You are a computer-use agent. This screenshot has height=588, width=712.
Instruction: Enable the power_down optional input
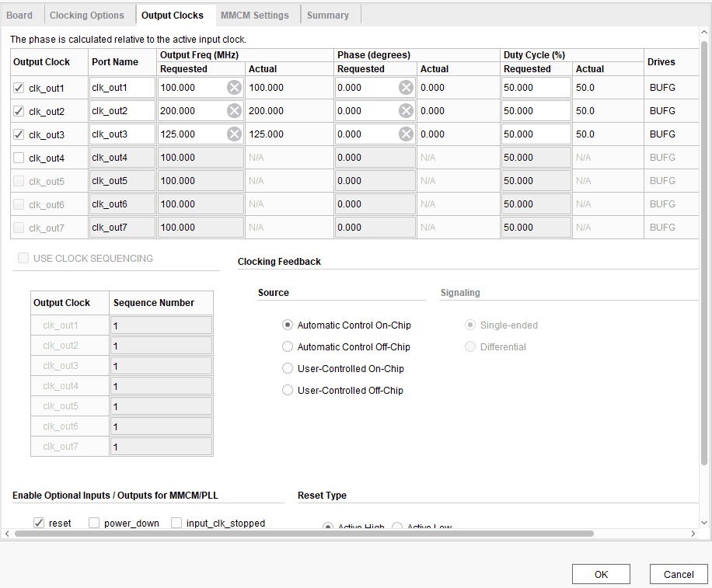point(95,523)
